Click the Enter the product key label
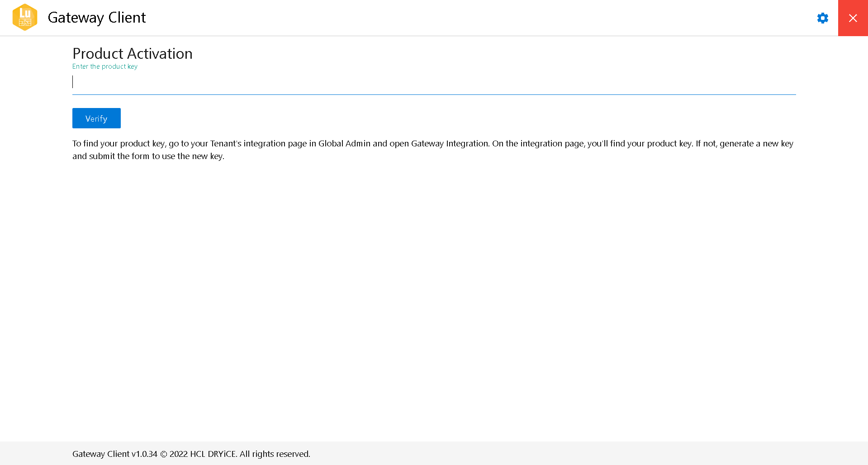This screenshot has width=868, height=465. click(x=104, y=66)
